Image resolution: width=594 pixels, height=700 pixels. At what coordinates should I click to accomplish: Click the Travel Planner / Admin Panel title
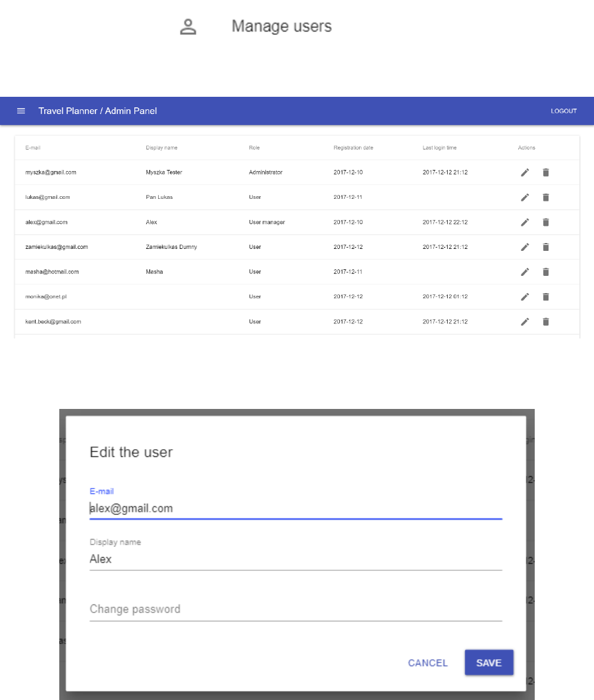click(97, 111)
